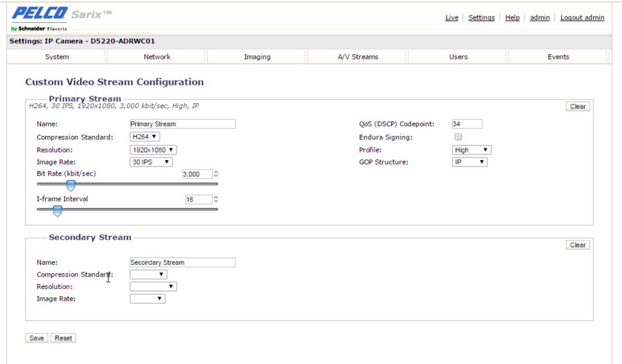The image size is (622, 364).
Task: Expand the primary Resolution 1920x1080 dropdown
Action: click(153, 150)
